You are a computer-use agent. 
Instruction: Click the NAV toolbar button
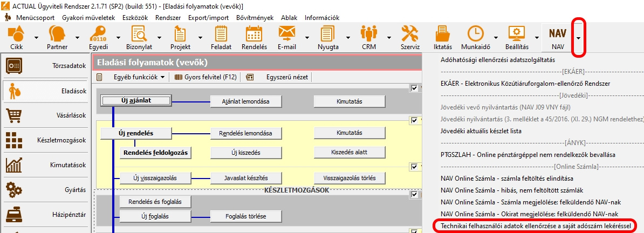(x=557, y=37)
